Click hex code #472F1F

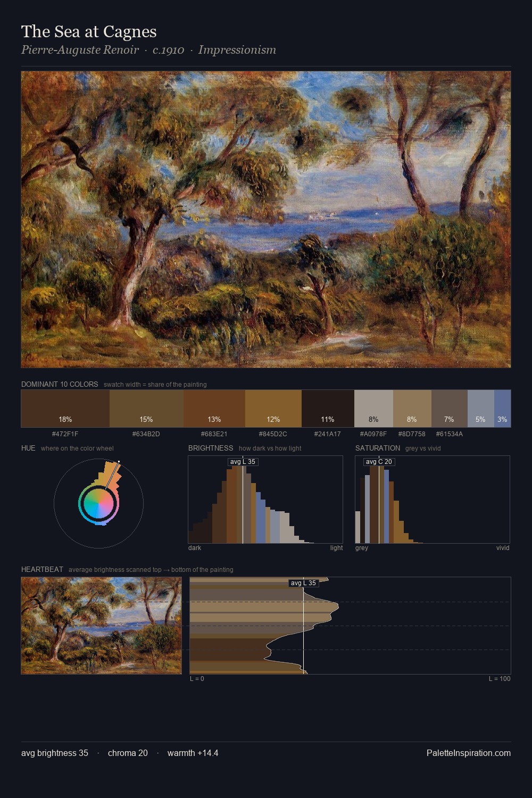(x=65, y=434)
